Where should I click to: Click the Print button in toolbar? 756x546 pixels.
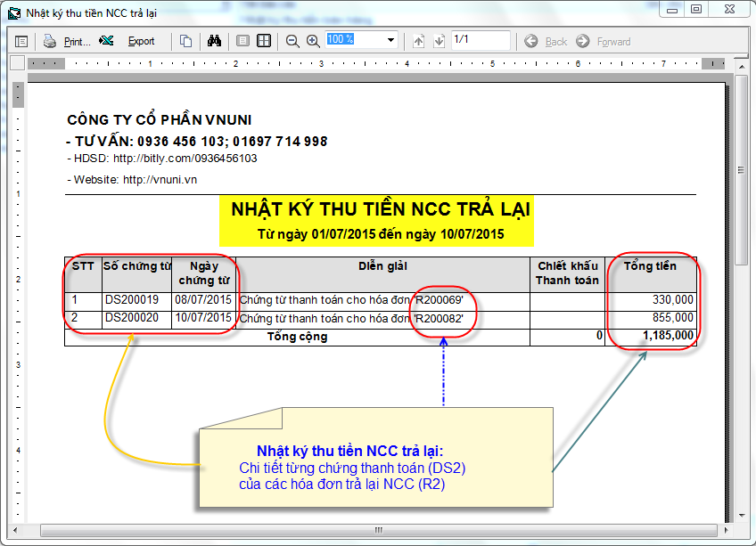click(x=68, y=41)
